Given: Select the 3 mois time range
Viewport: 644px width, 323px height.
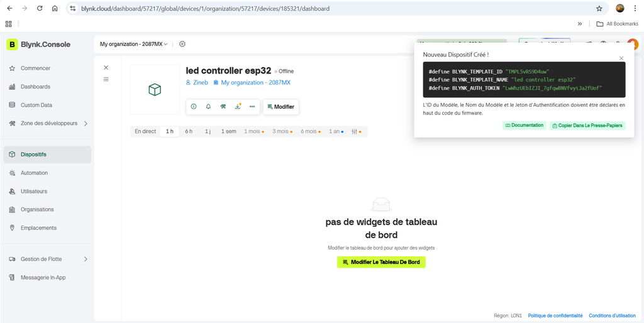Looking at the screenshot, I should (x=282, y=131).
